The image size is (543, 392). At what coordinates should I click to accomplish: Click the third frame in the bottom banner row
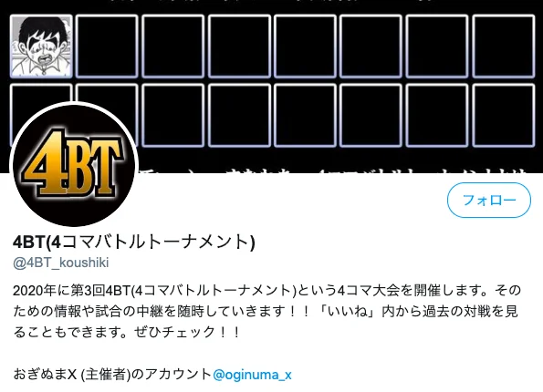pos(172,115)
